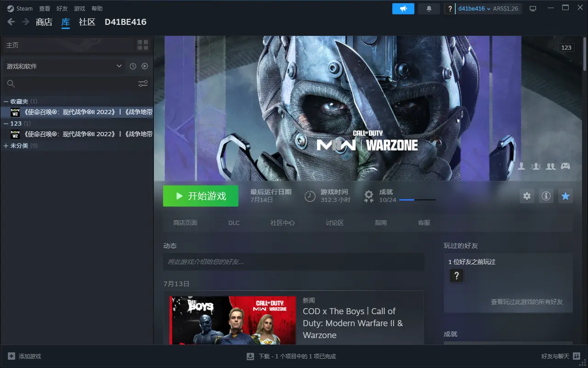
Task: Open the DLC link
Action: pos(234,223)
